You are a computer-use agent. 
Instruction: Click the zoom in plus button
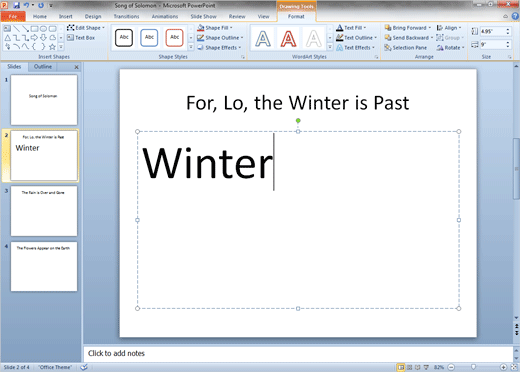(x=504, y=367)
